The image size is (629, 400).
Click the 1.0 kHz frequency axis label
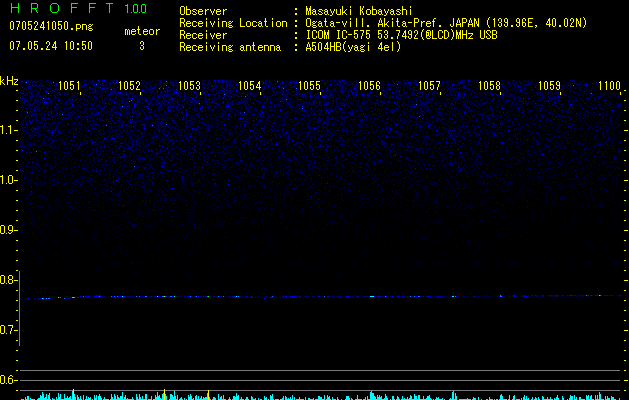click(x=7, y=180)
